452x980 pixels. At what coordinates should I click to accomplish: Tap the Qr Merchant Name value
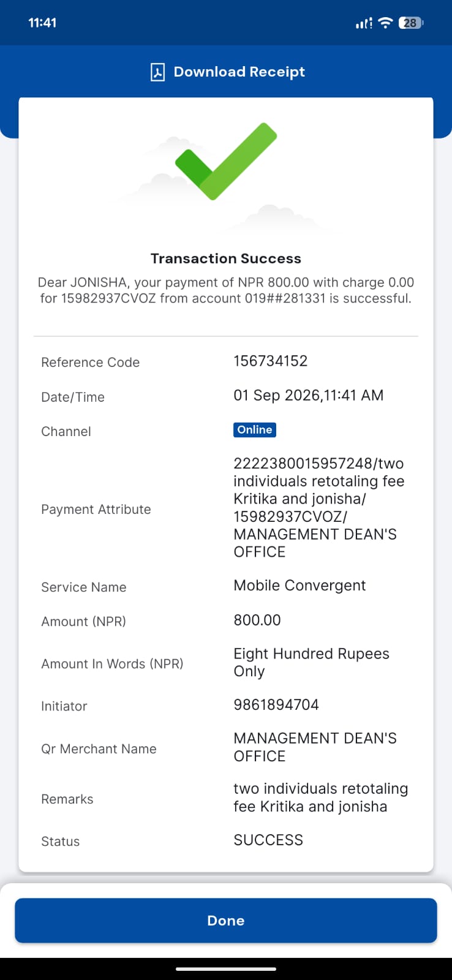(315, 747)
